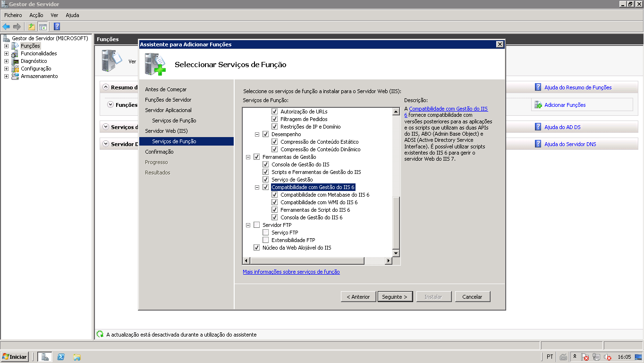
Task: Check the Extensibilidade FTP checkbox
Action: (x=265, y=240)
